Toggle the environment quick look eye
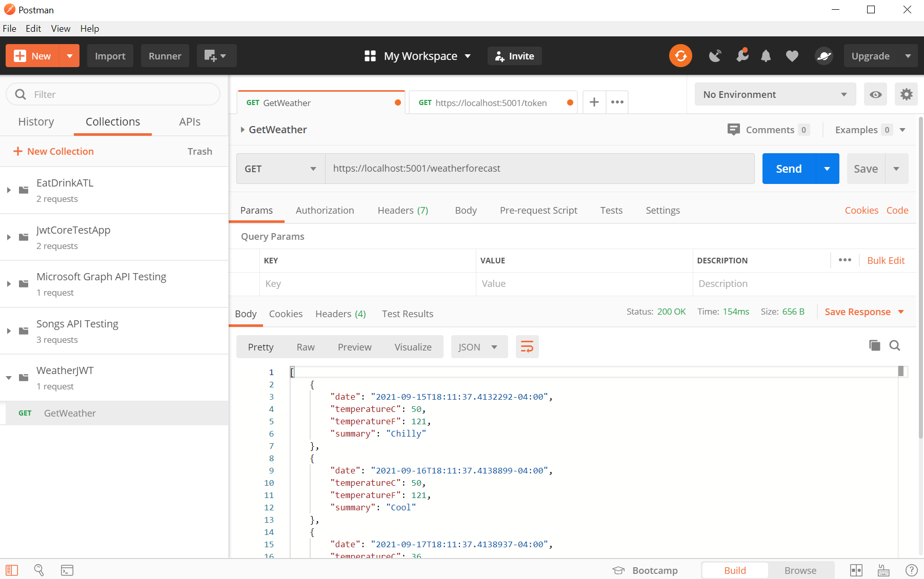The image size is (924, 579). pos(875,94)
